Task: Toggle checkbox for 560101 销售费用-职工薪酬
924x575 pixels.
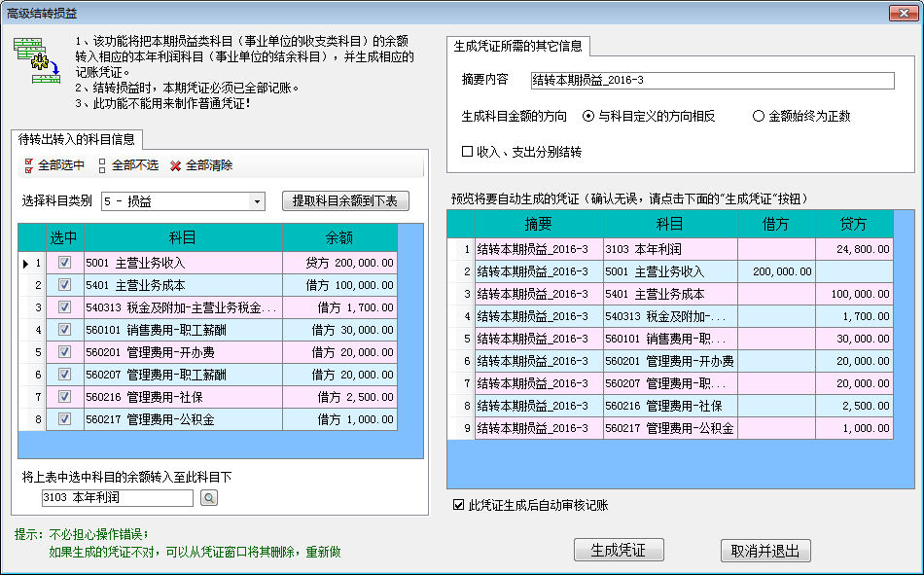Action: [65, 330]
